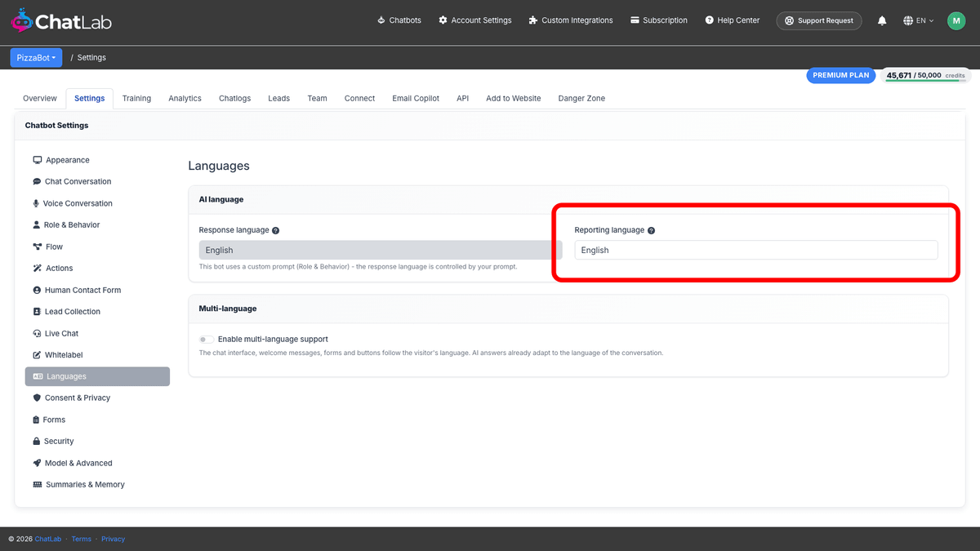Click the 45,671 / 50,000 credits meter
This screenshot has height=551, width=980.
926,75
